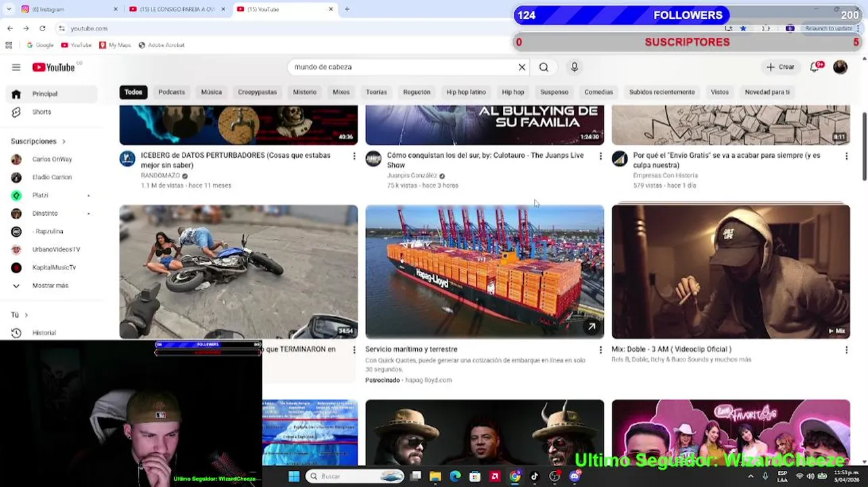Open File Explorer from taskbar
The width and height of the screenshot is (868, 487).
click(435, 476)
